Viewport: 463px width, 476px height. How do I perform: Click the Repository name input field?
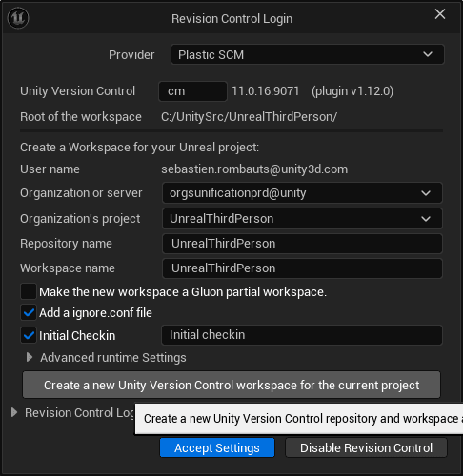click(302, 244)
